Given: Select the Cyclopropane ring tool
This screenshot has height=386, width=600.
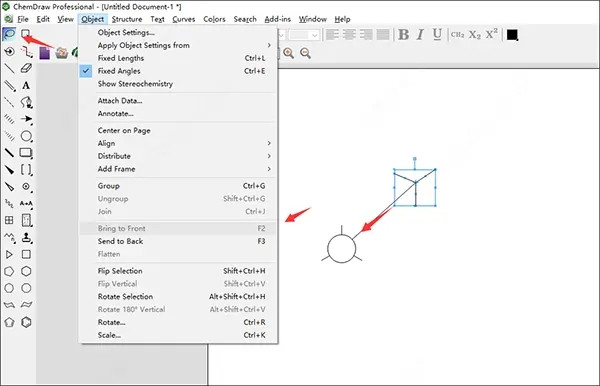Looking at the screenshot, I should pos(9,254).
